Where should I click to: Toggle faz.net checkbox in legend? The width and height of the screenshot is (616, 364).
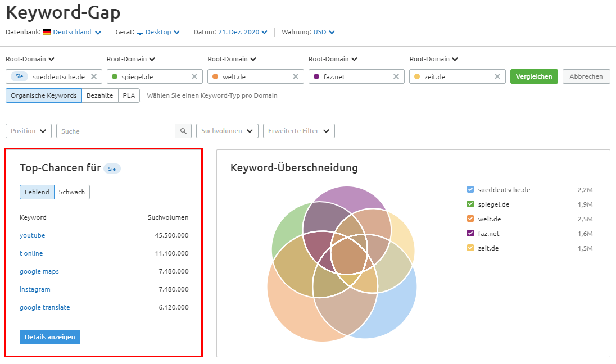click(x=470, y=233)
